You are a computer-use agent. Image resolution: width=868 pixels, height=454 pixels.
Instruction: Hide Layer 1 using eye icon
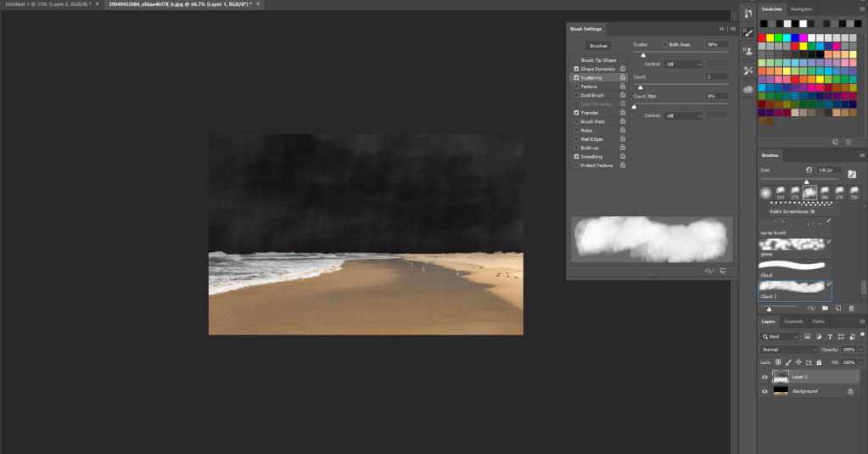[764, 377]
